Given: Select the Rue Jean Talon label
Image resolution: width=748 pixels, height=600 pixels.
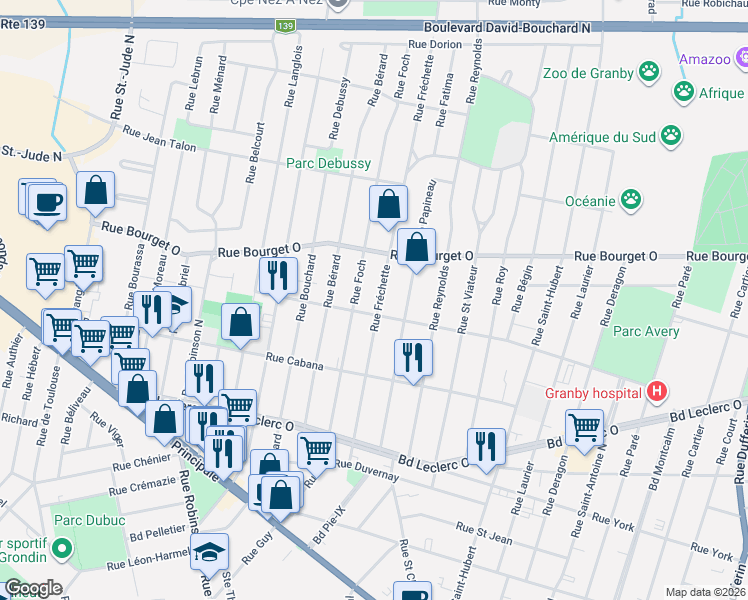Looking at the screenshot, I should tap(159, 138).
